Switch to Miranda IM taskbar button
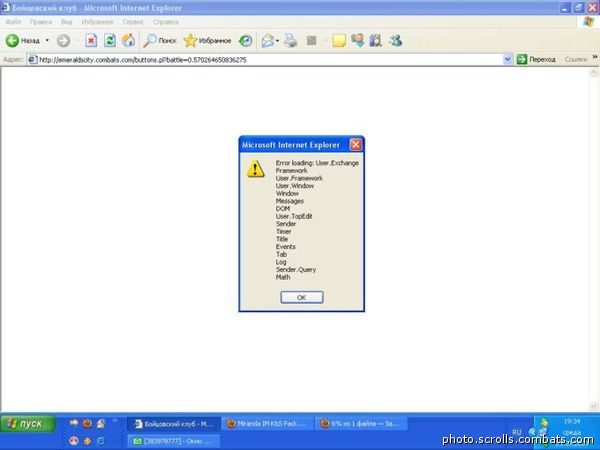Viewport: 600px width, 450px height. click(x=267, y=424)
